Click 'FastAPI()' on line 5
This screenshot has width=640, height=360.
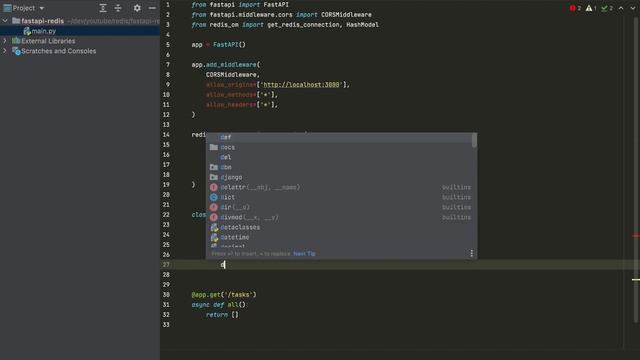229,45
